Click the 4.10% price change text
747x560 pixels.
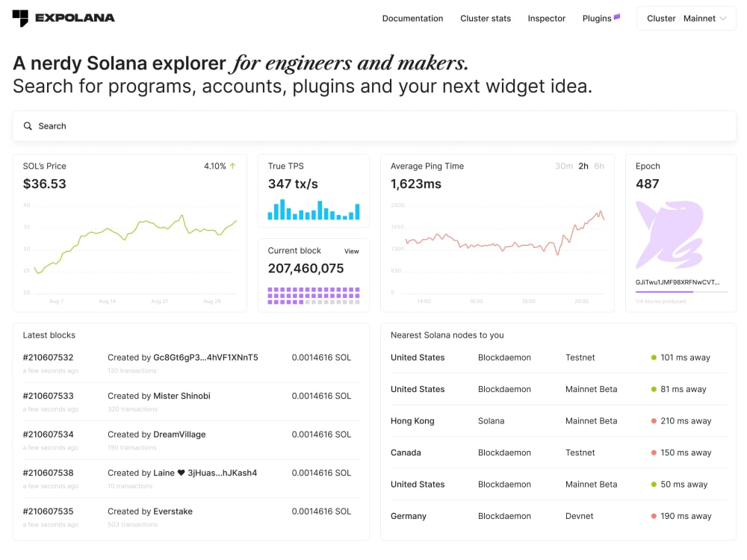215,166
